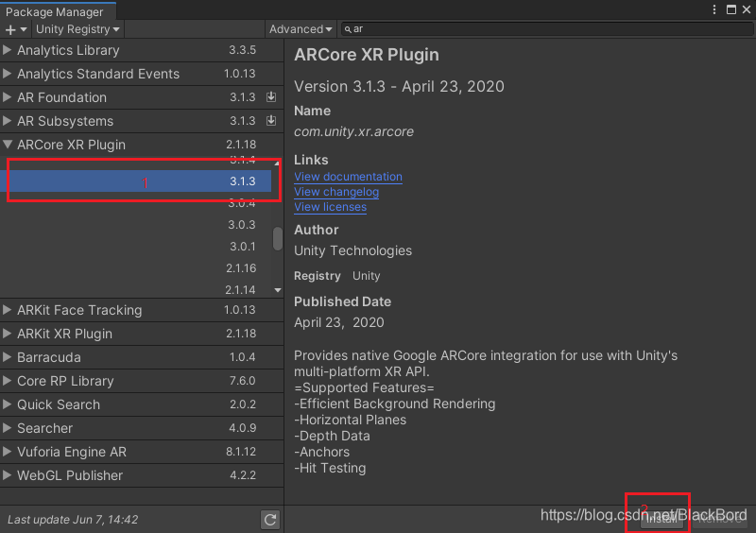Expand the WebGL Publisher package
Screen dimensions: 756x533
[7, 475]
